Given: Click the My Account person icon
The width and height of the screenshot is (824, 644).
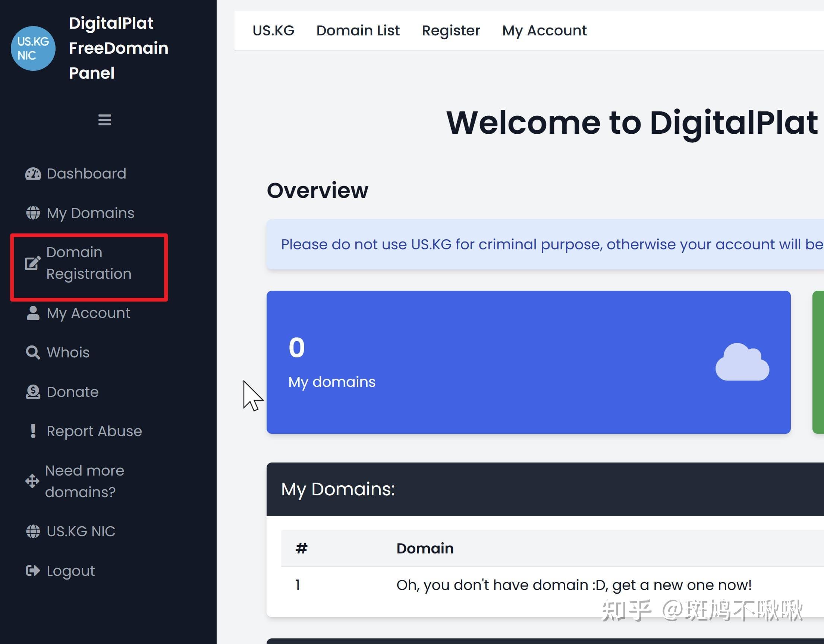Looking at the screenshot, I should click(33, 313).
